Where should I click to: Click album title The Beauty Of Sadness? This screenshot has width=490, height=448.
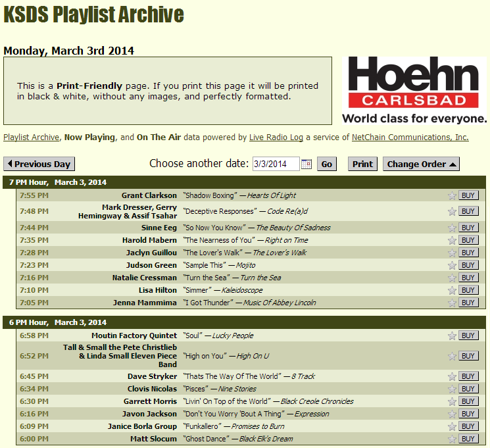coord(293,228)
